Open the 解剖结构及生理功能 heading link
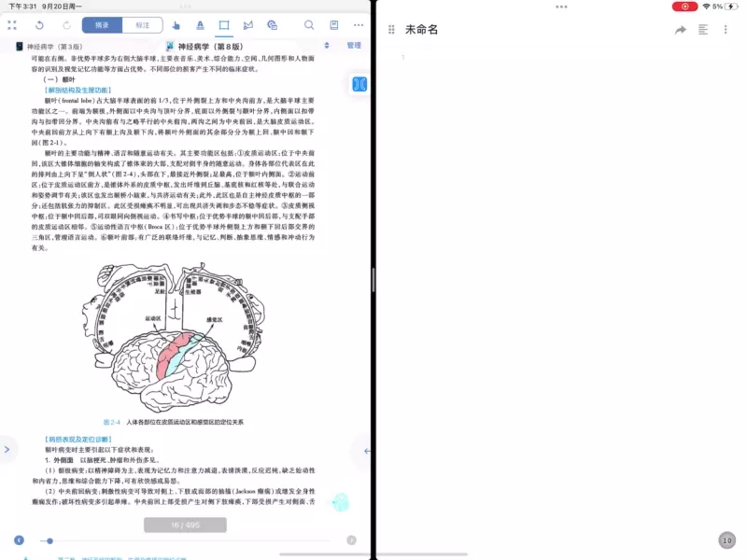The image size is (747, 560). 78,90
